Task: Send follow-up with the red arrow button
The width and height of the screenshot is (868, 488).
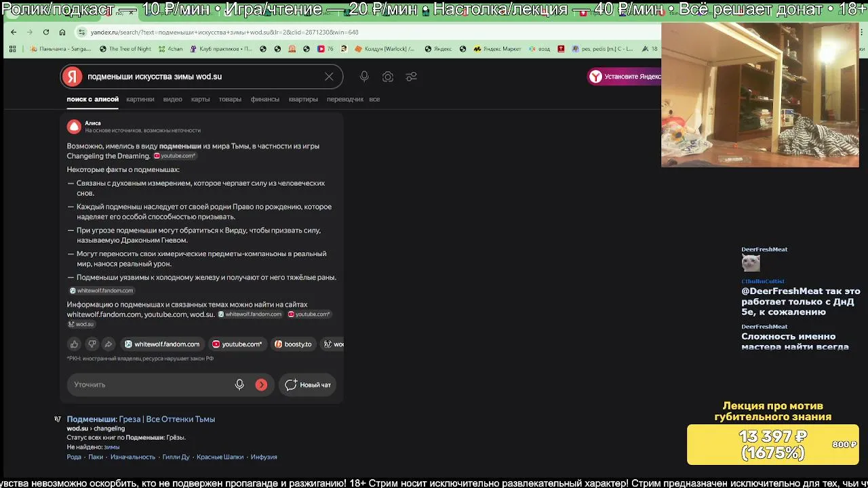Action: (261, 384)
